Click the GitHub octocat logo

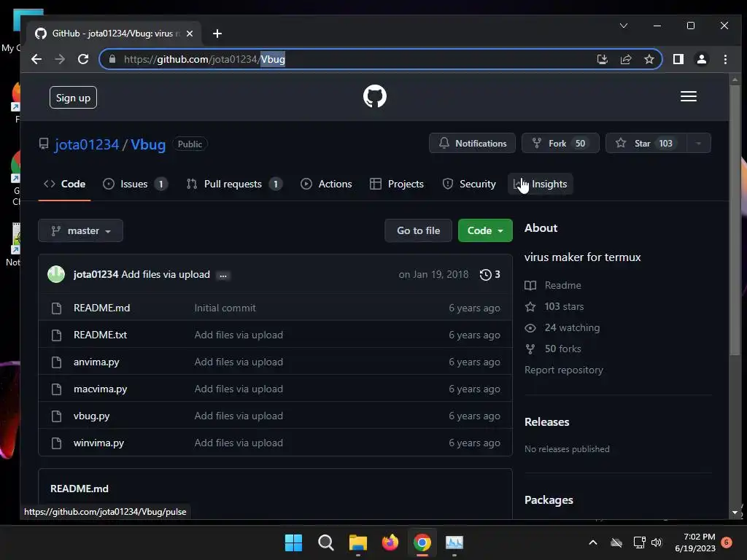(375, 97)
